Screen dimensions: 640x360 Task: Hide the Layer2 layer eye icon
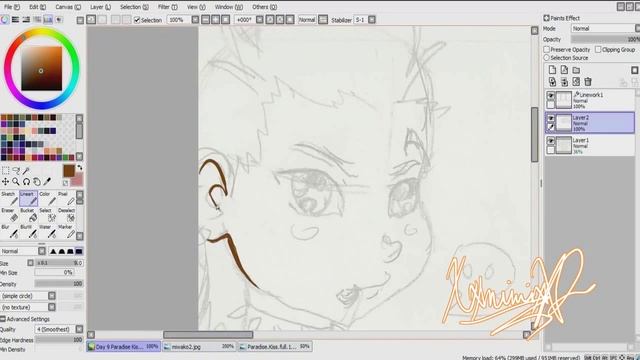point(551,118)
